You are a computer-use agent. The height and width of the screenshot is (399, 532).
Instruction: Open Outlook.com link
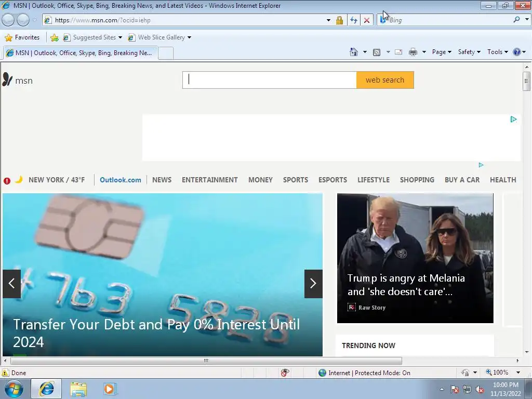(x=121, y=180)
